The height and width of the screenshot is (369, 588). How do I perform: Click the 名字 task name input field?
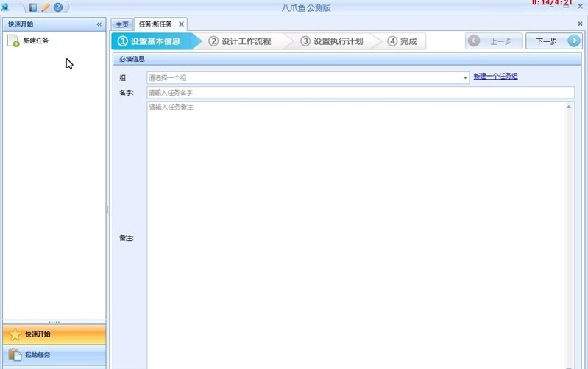360,93
